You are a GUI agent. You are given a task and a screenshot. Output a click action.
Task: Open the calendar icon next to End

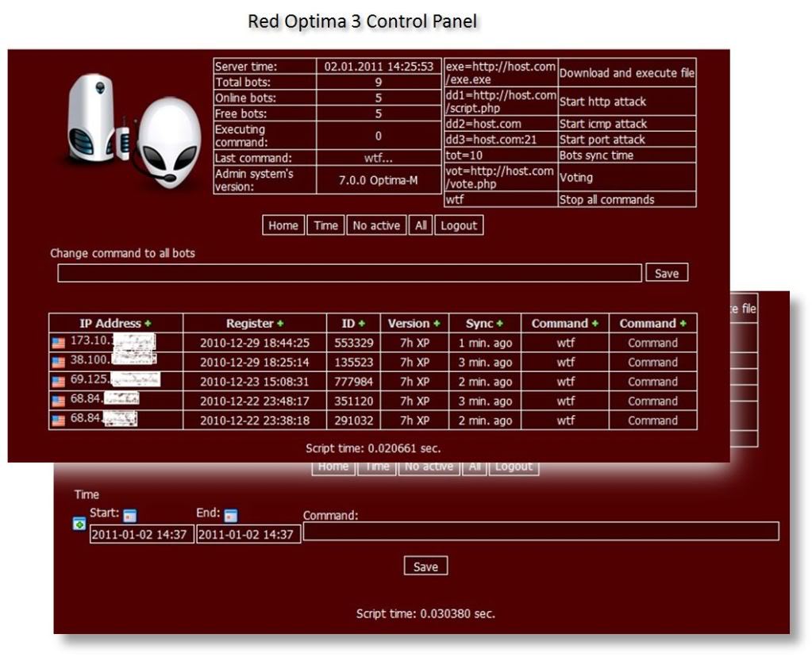click(230, 515)
